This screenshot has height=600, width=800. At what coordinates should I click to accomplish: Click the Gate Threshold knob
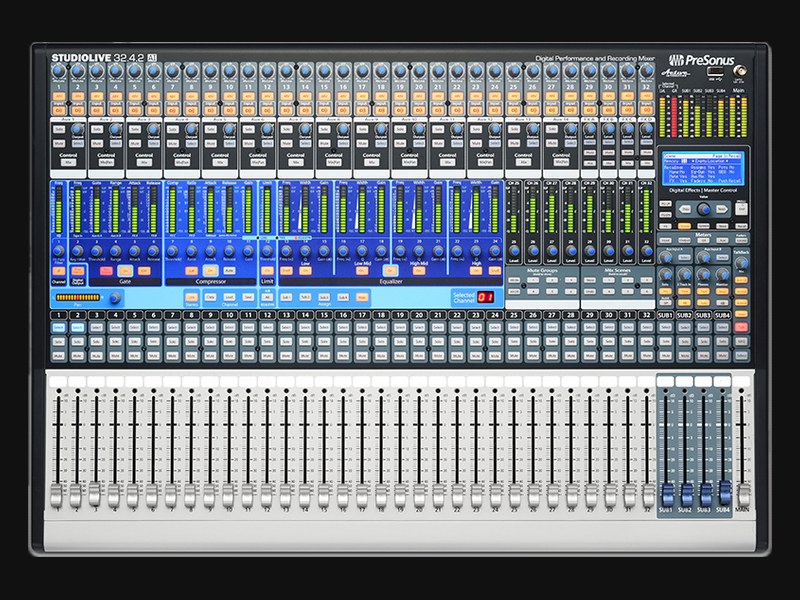96,251
